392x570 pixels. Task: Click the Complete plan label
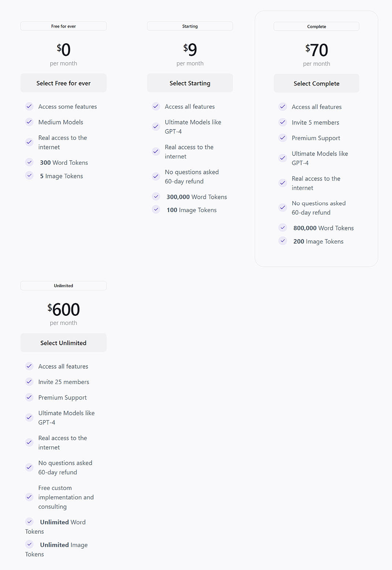pyautogui.click(x=316, y=26)
